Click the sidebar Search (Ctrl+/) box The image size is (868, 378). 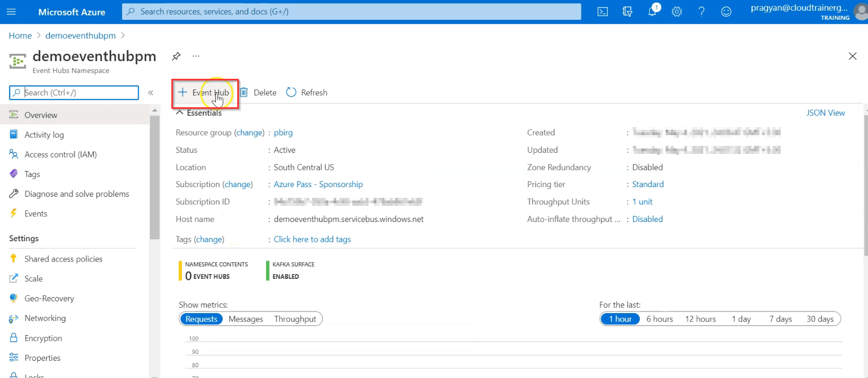coord(74,93)
